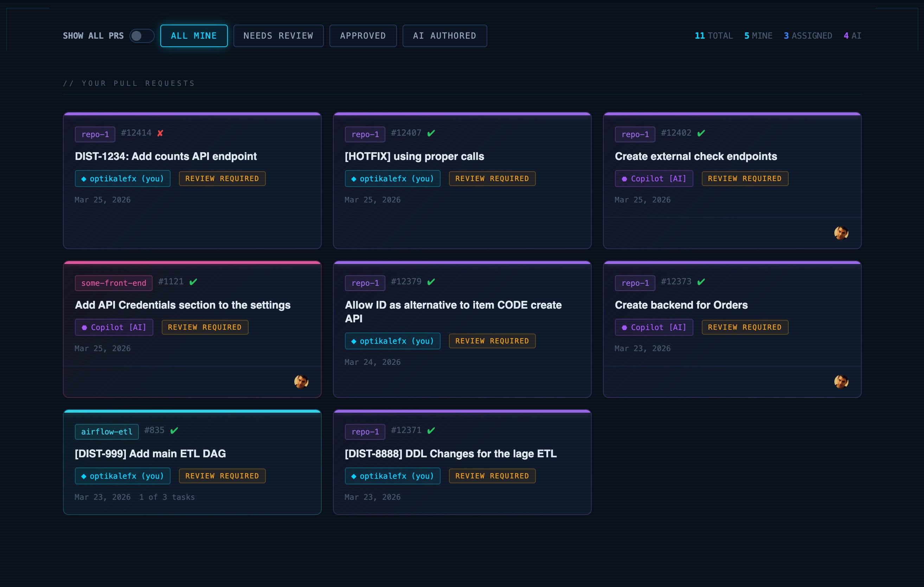
Task: Open the repo-1 badge on PR #12414
Action: 95,134
